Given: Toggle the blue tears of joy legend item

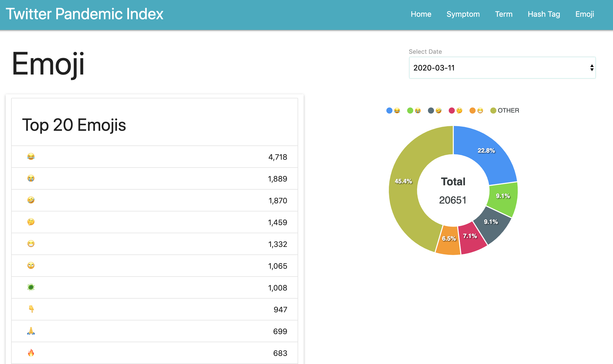Looking at the screenshot, I should [x=393, y=111].
